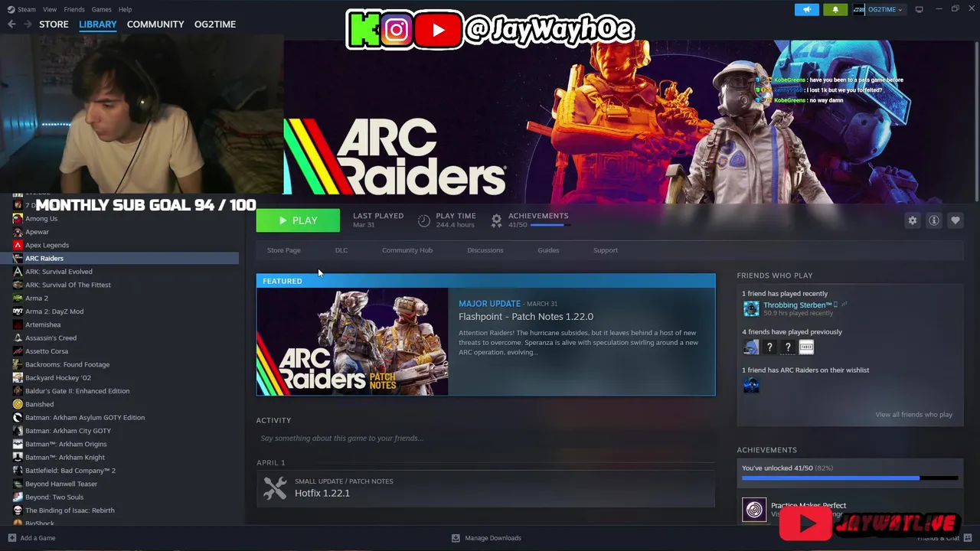Select Batman: Arkham Knight
Screen dimensions: 980x551
click(65, 458)
